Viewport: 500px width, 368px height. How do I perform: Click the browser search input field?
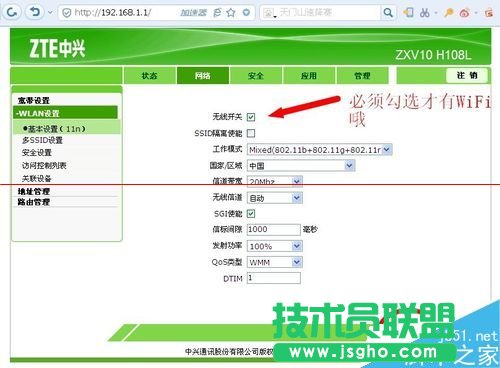pyautogui.click(x=320, y=13)
